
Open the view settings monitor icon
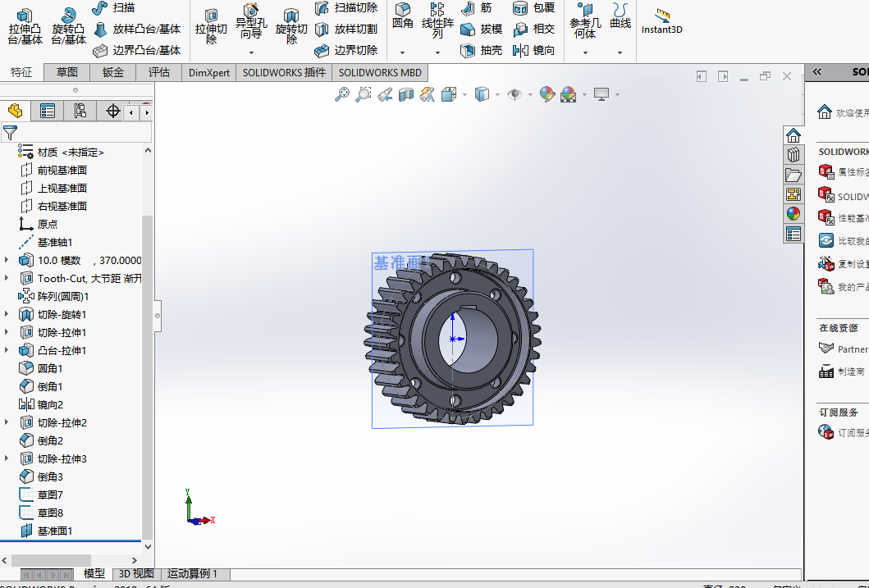pyautogui.click(x=601, y=94)
